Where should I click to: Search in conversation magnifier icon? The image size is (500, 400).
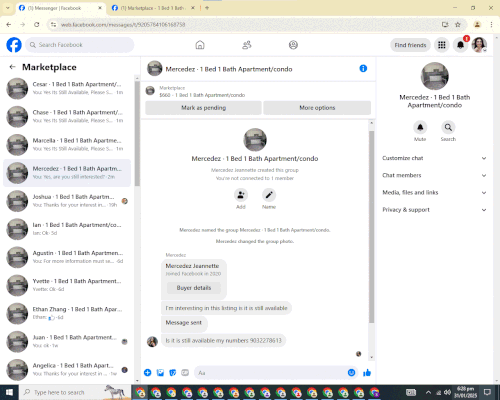[x=448, y=127]
